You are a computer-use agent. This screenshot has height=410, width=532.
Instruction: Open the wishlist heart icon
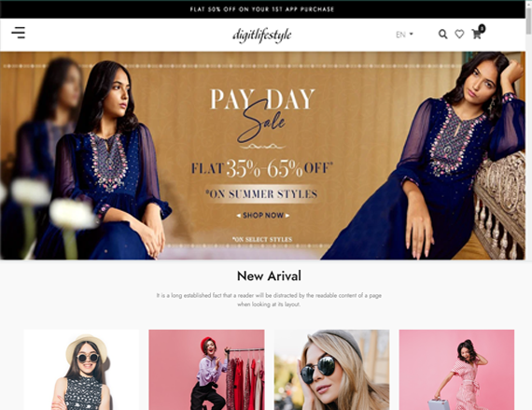pos(459,34)
